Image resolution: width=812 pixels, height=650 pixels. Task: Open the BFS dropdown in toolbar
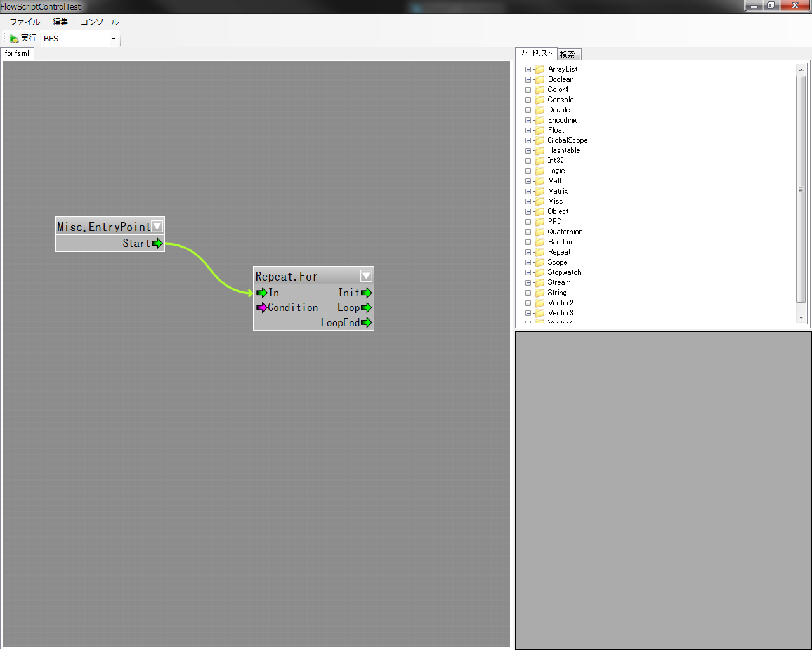[x=114, y=39]
